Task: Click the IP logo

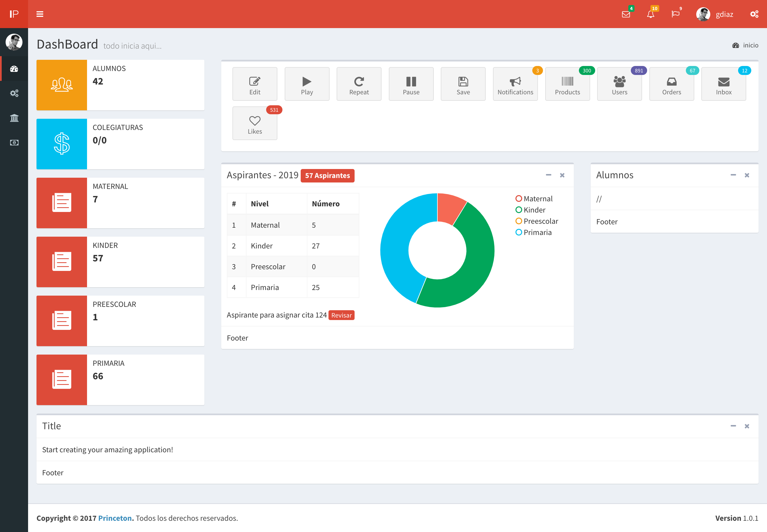Action: coord(14,14)
